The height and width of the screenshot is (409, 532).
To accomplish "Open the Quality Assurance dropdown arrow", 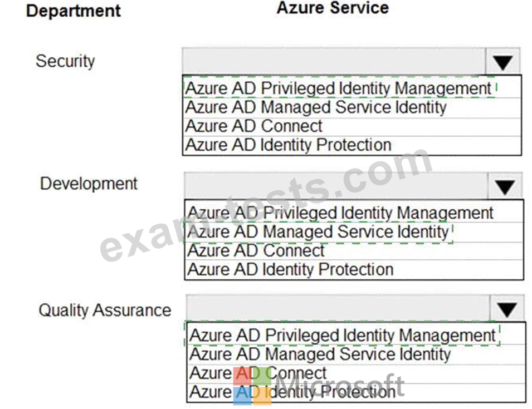I will pyautogui.click(x=507, y=308).
